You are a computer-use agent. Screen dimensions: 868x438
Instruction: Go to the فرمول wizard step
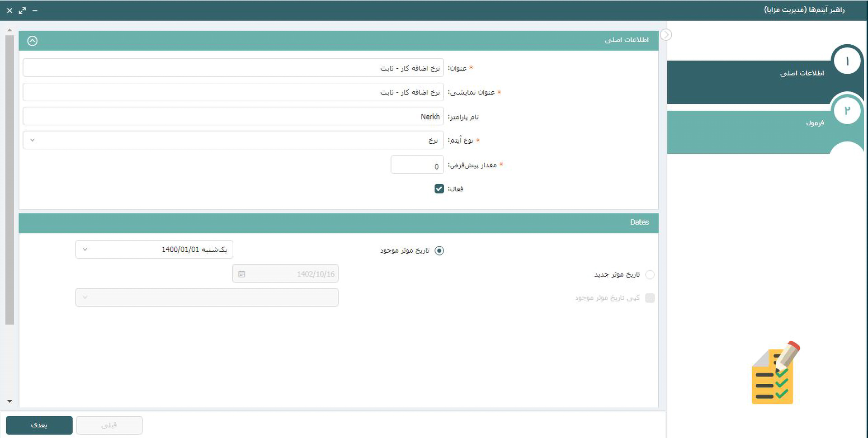click(x=814, y=123)
